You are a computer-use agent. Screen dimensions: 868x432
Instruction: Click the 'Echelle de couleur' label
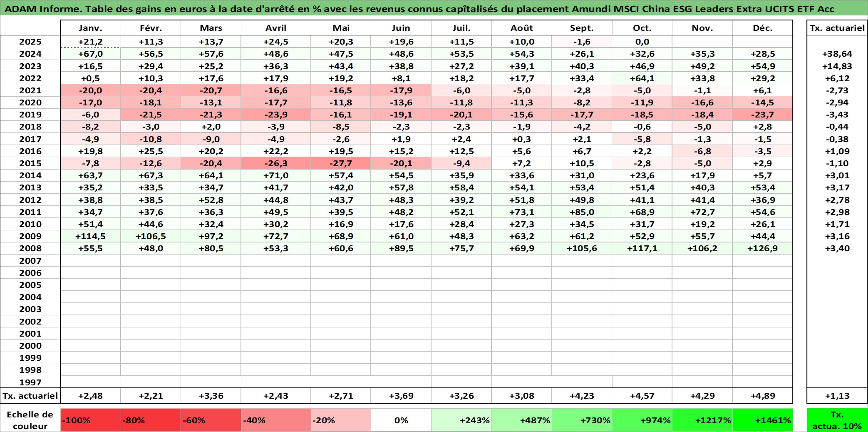[x=30, y=420]
